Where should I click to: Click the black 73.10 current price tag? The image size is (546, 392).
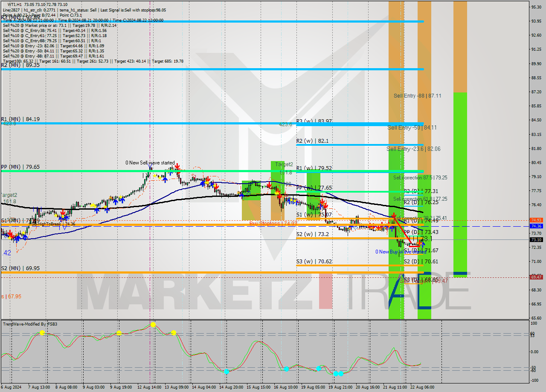(x=536, y=240)
